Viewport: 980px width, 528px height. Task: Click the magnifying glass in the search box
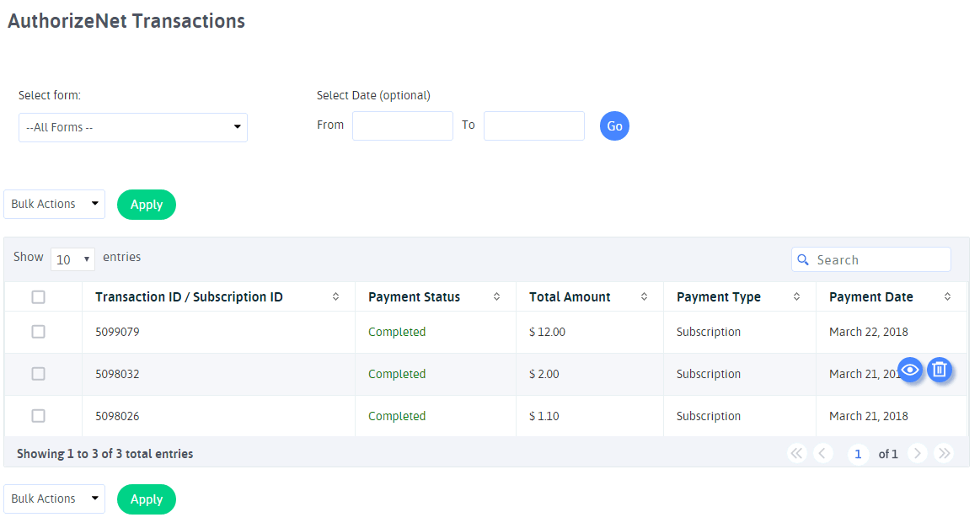pyautogui.click(x=803, y=259)
